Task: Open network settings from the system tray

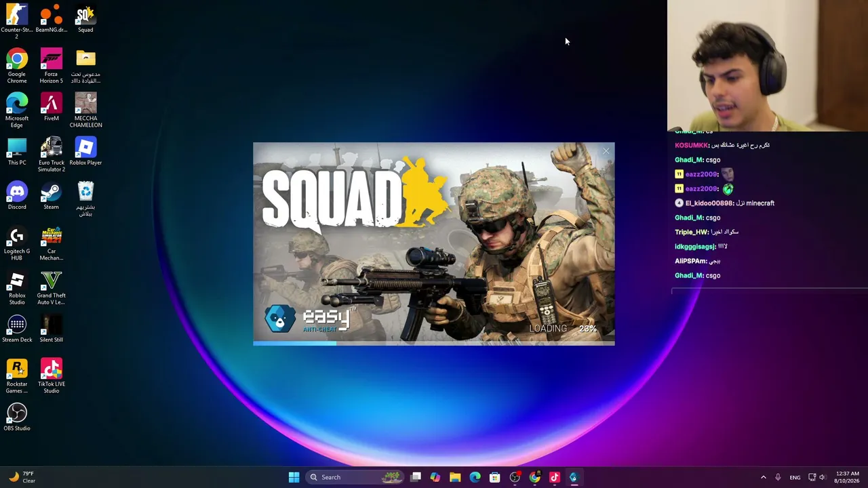Action: pyautogui.click(x=812, y=477)
